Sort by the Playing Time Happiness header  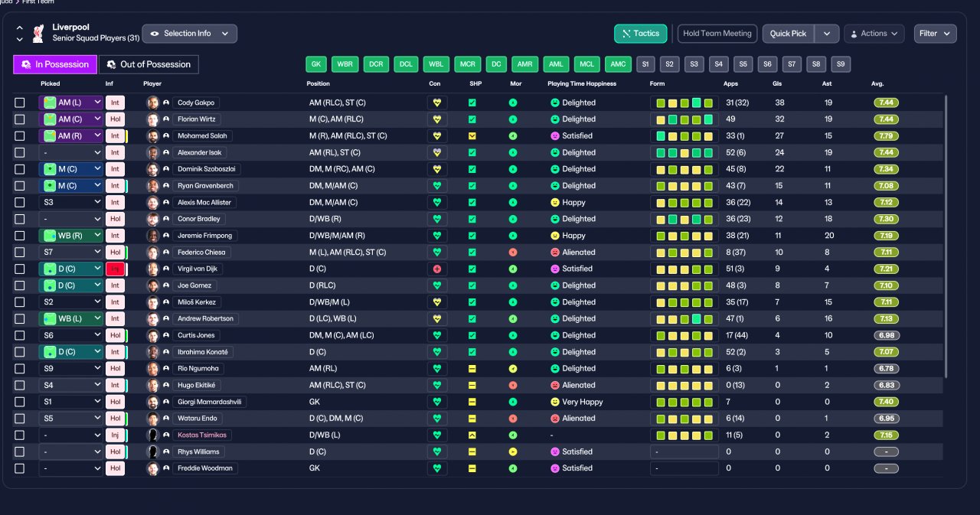click(x=582, y=83)
